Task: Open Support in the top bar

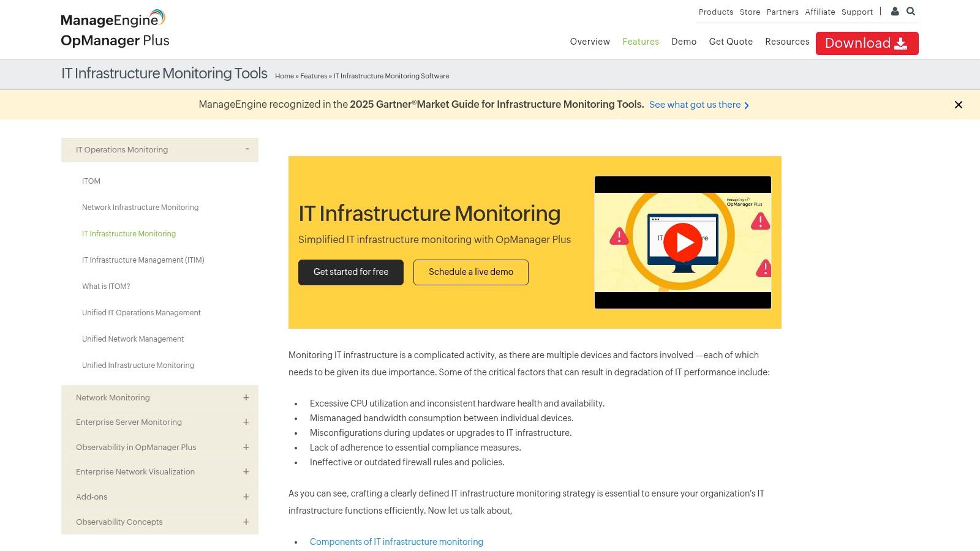Action: [x=857, y=12]
